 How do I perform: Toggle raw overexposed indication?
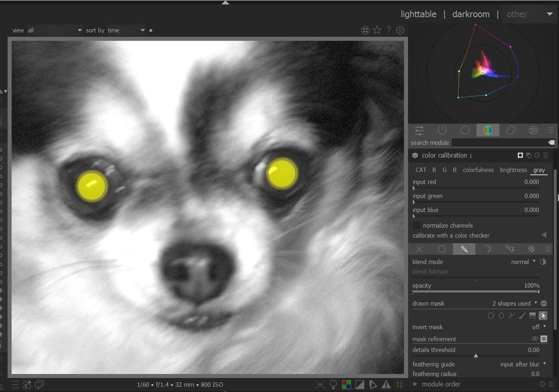click(x=346, y=385)
